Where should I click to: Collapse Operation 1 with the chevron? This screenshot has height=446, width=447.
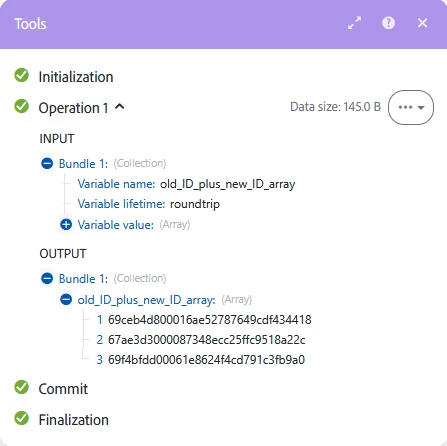pos(120,107)
